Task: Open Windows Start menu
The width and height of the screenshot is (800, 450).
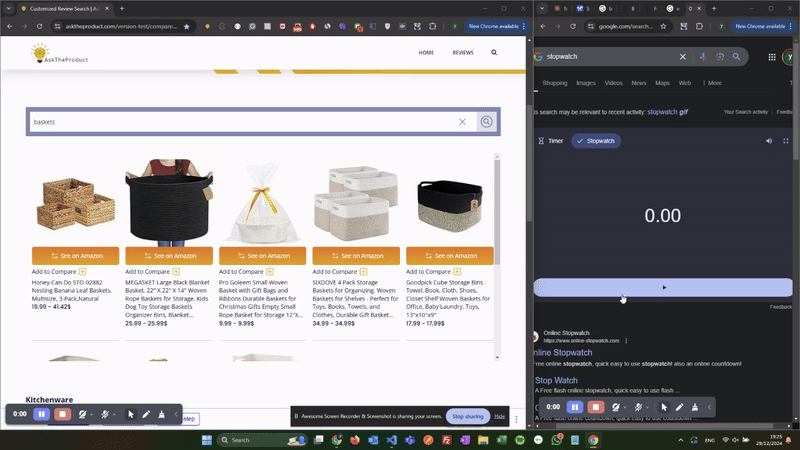Action: [x=207, y=440]
